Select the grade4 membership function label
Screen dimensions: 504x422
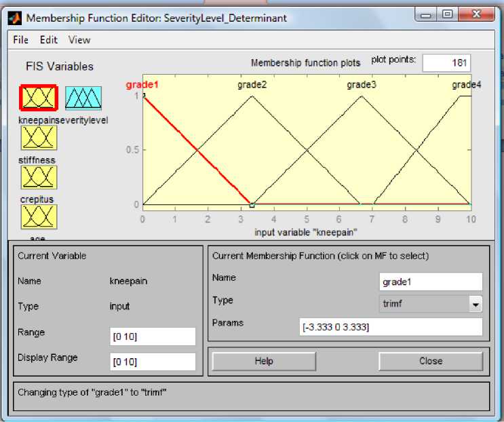(x=465, y=85)
